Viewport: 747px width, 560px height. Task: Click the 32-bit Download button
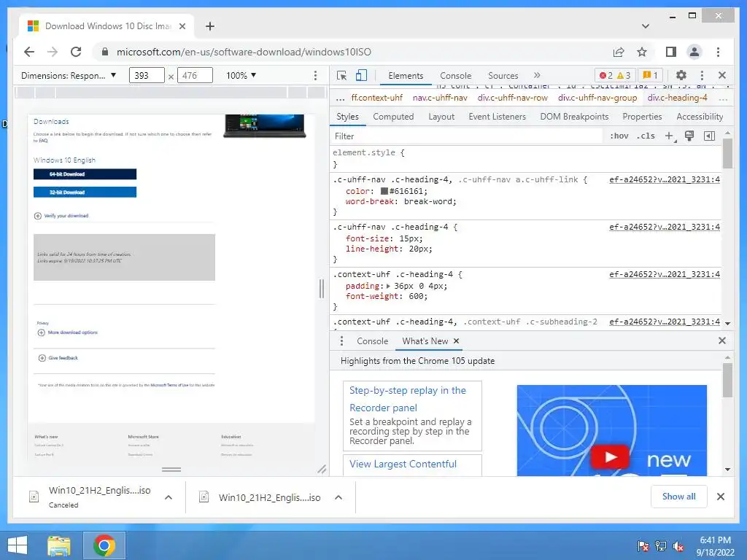click(85, 192)
